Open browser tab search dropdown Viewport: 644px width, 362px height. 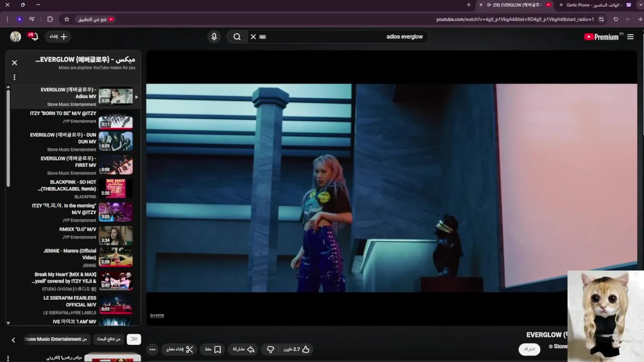(x=640, y=5)
